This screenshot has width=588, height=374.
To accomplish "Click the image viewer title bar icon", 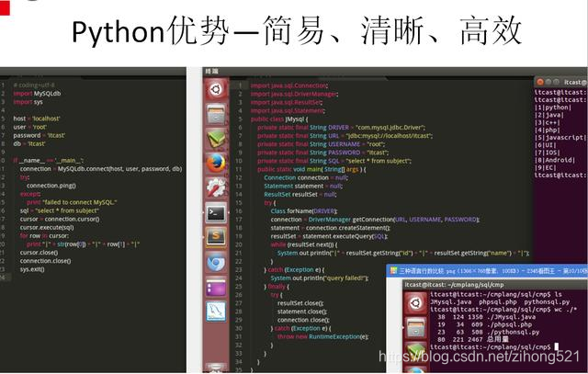I will pyautogui.click(x=393, y=270).
